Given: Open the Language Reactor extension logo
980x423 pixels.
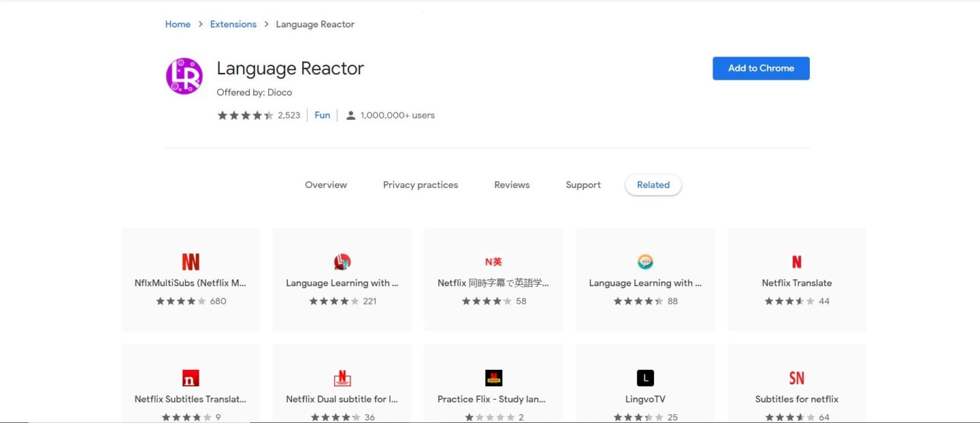Looking at the screenshot, I should 184,75.
